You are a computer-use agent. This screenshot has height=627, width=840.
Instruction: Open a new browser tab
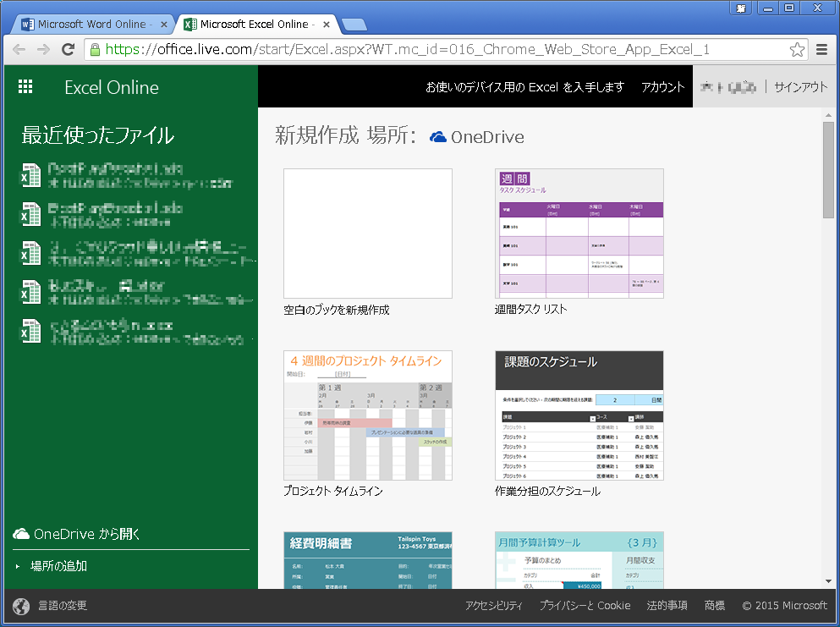(x=354, y=25)
